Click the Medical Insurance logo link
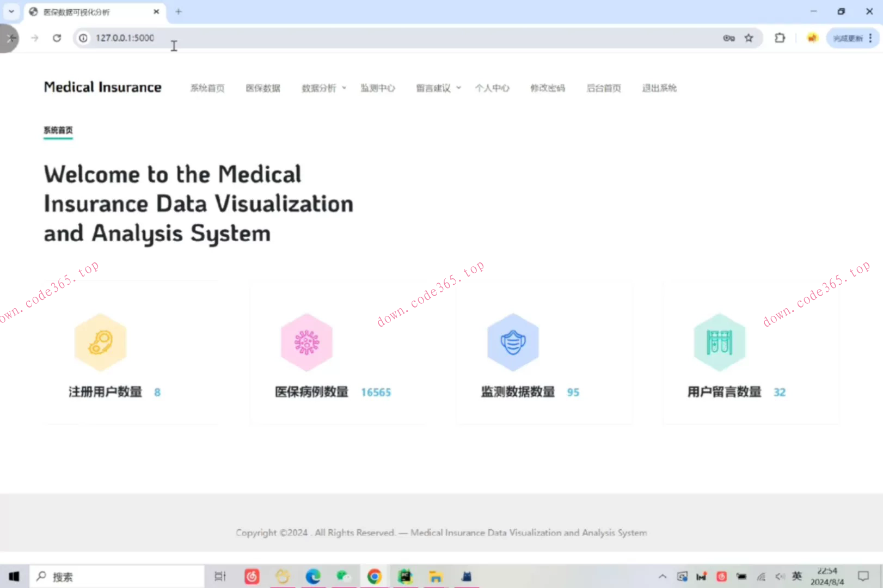Screen dimensions: 883x588 (x=102, y=87)
